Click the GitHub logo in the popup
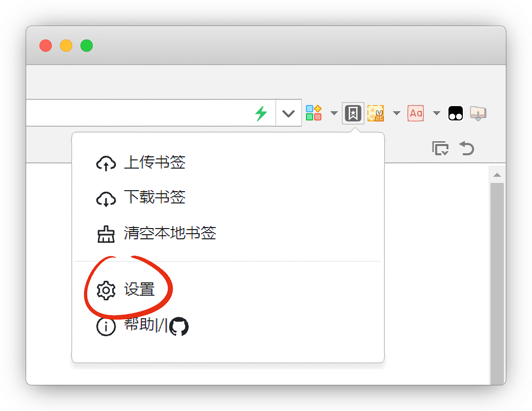The width and height of the screenshot is (532, 411). [179, 326]
